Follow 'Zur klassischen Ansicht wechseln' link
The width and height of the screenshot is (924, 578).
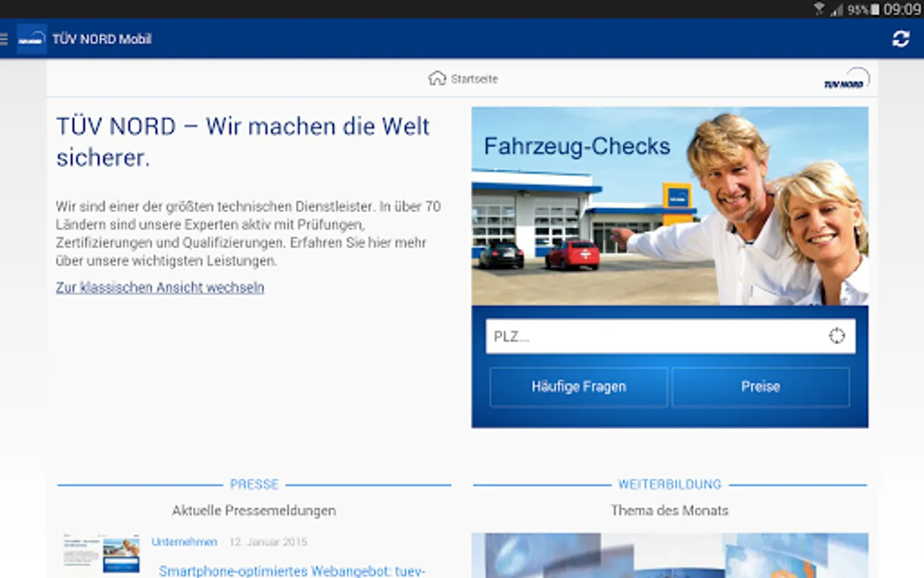coord(160,288)
